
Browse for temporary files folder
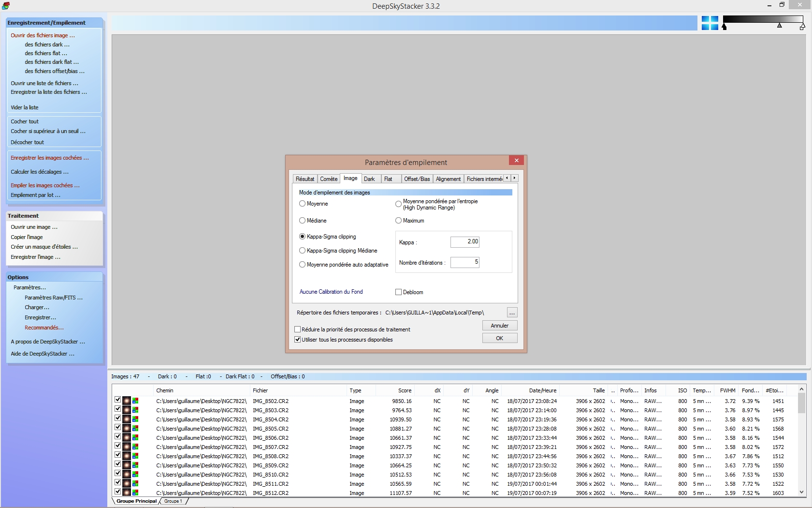tap(512, 313)
